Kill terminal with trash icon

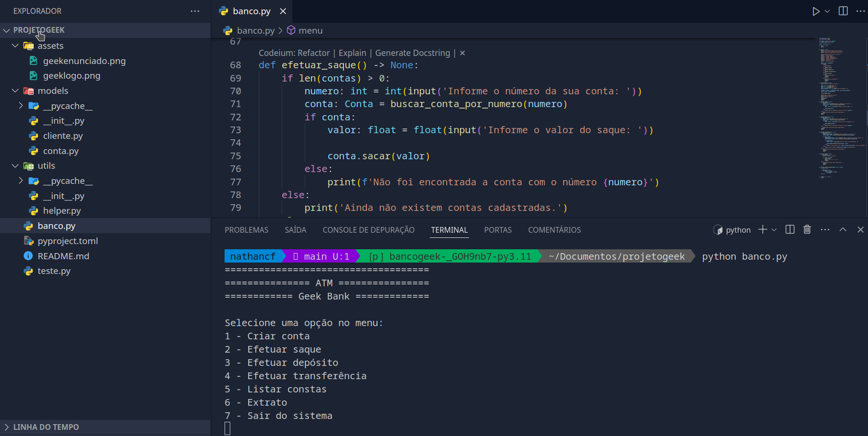coord(807,230)
